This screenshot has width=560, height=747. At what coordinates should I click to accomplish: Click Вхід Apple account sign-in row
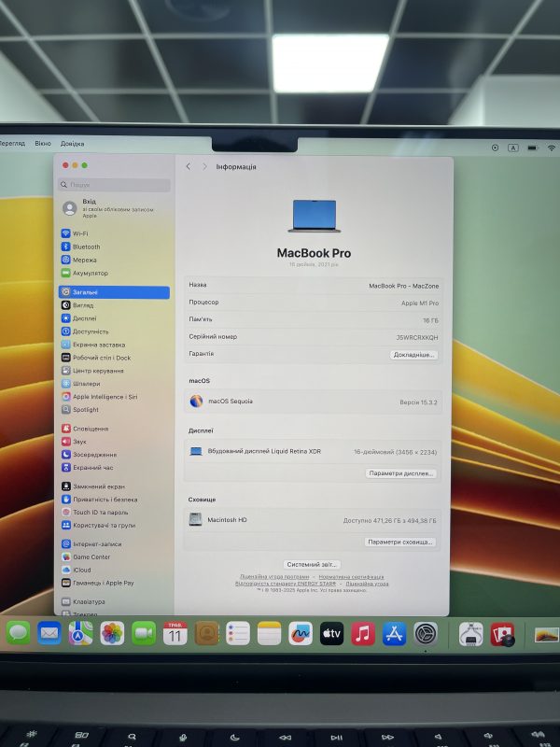click(x=114, y=208)
